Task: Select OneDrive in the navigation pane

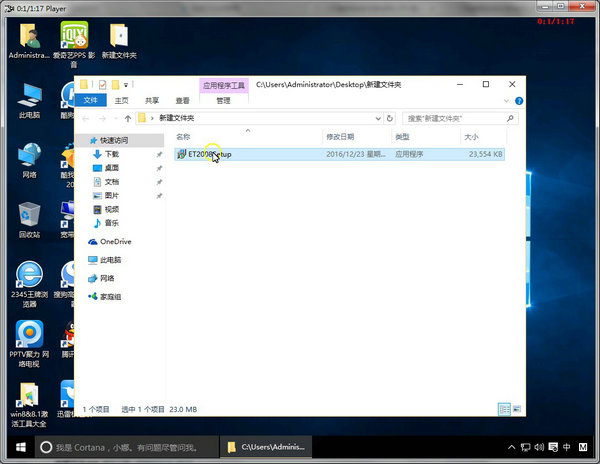Action: click(x=115, y=241)
